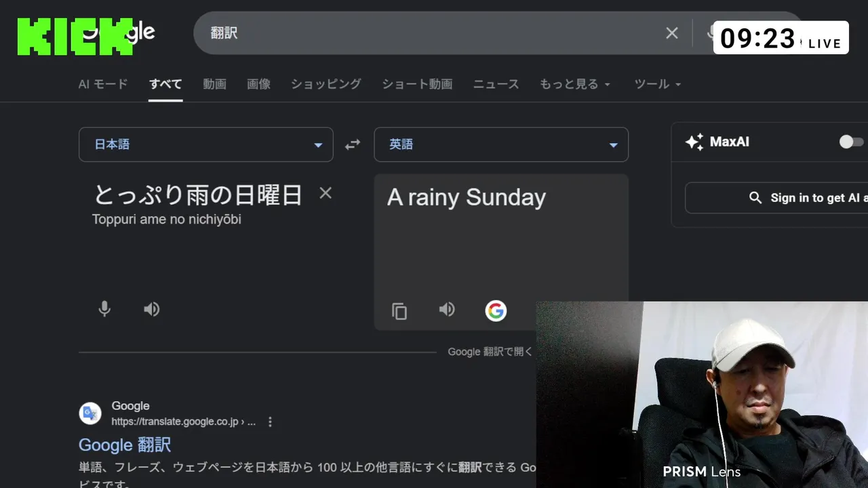The image size is (868, 488).
Task: Switch to the 動画 tab
Action: [x=214, y=84]
